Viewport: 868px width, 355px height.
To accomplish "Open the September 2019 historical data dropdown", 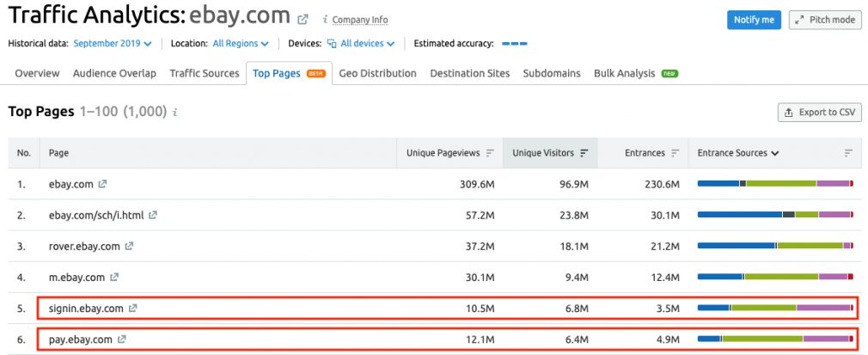I will coord(113,43).
